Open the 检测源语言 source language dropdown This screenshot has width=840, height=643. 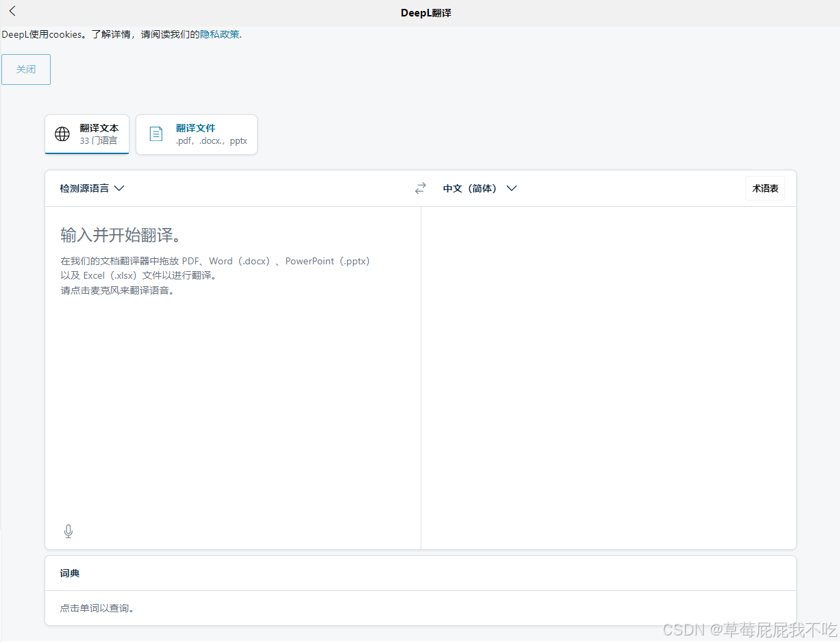92,188
